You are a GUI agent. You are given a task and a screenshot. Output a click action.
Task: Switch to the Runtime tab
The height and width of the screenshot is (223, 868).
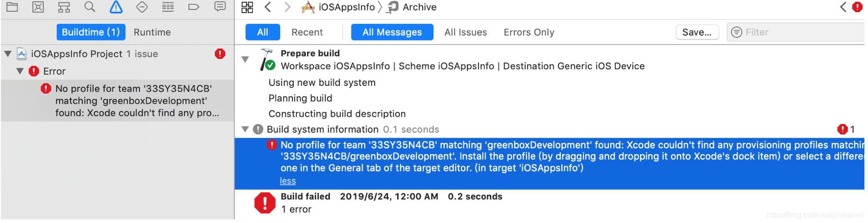point(152,32)
